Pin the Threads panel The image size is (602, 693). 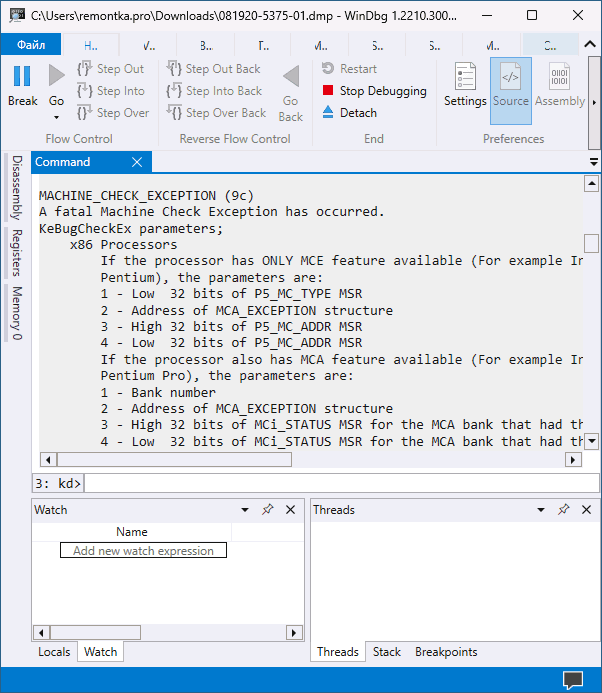tap(564, 510)
